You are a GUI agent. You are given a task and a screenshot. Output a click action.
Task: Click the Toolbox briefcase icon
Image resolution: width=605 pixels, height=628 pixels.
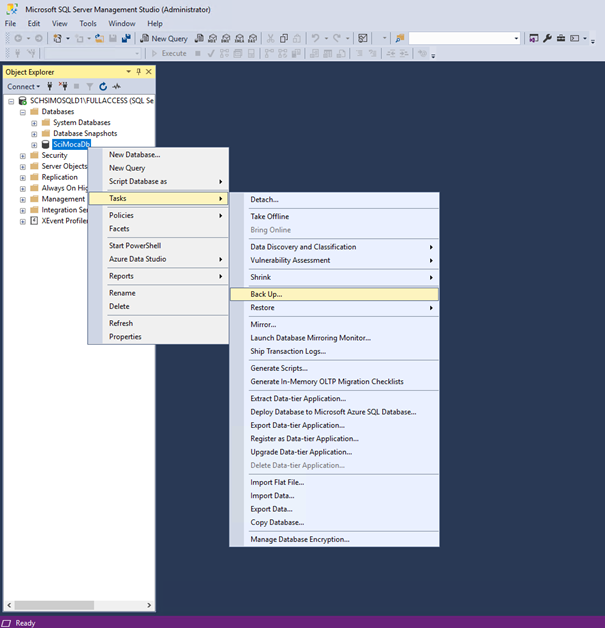pos(561,38)
